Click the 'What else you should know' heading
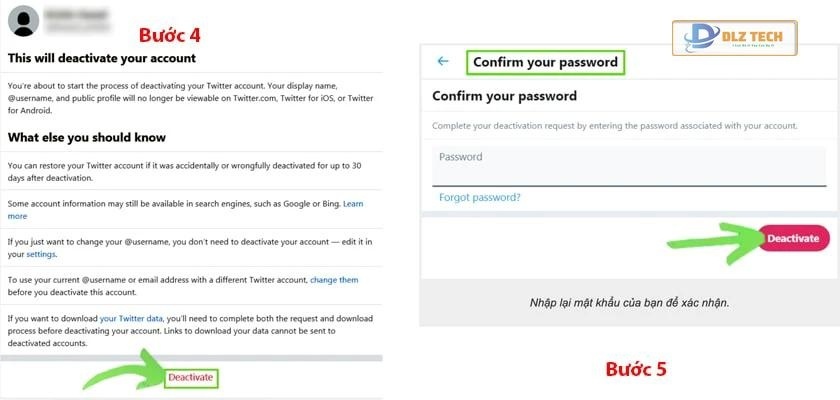Screen dimensions: 840x400 [x=87, y=137]
